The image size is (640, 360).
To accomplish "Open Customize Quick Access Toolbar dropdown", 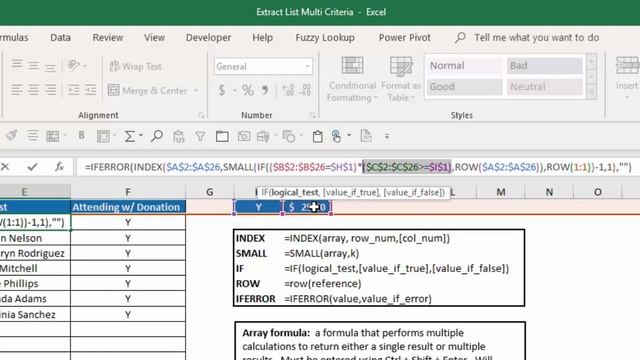I will click(x=387, y=136).
